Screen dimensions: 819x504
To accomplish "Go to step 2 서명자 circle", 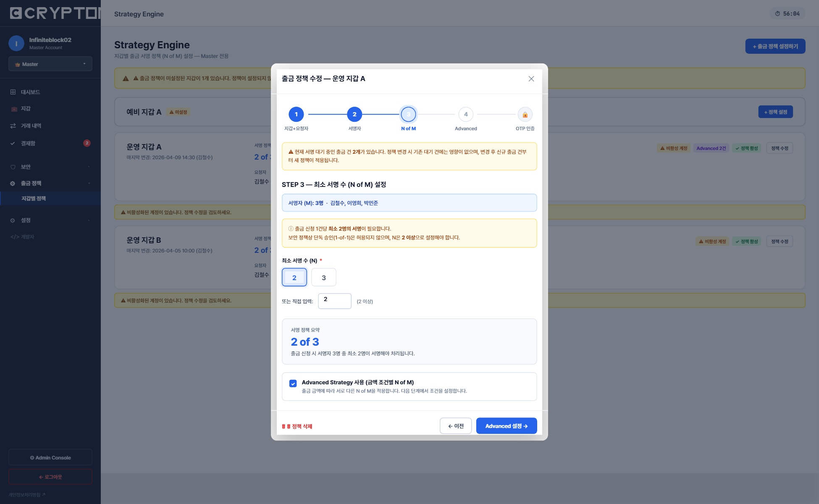I will [x=354, y=114].
